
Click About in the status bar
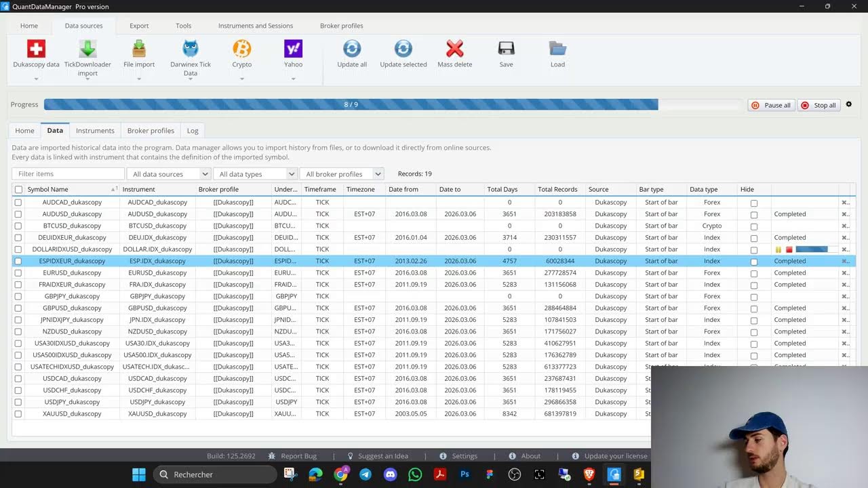(x=524, y=456)
